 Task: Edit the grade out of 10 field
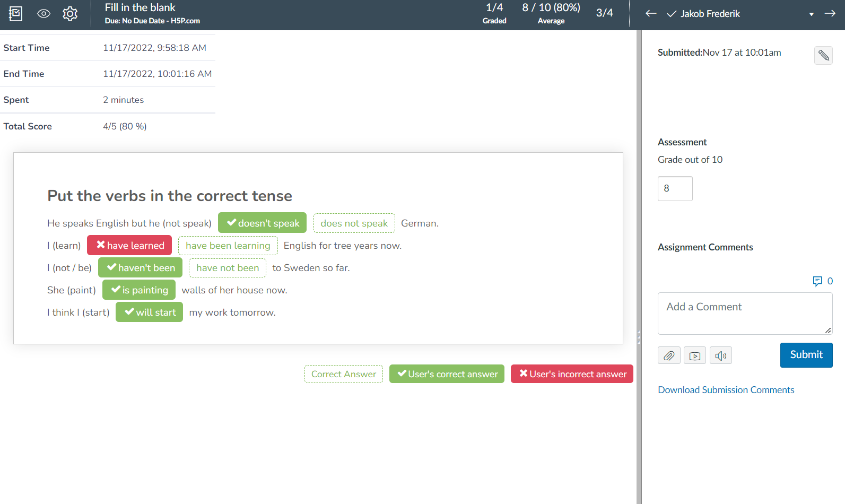click(675, 188)
